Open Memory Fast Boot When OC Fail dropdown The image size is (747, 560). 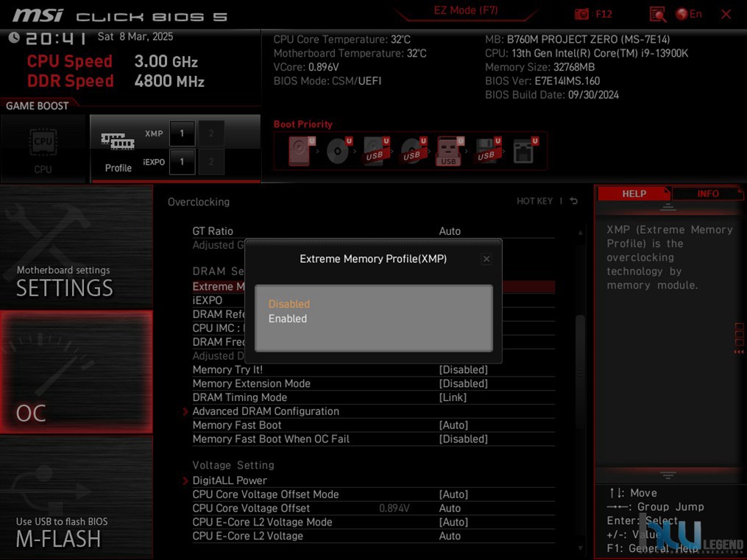point(464,439)
